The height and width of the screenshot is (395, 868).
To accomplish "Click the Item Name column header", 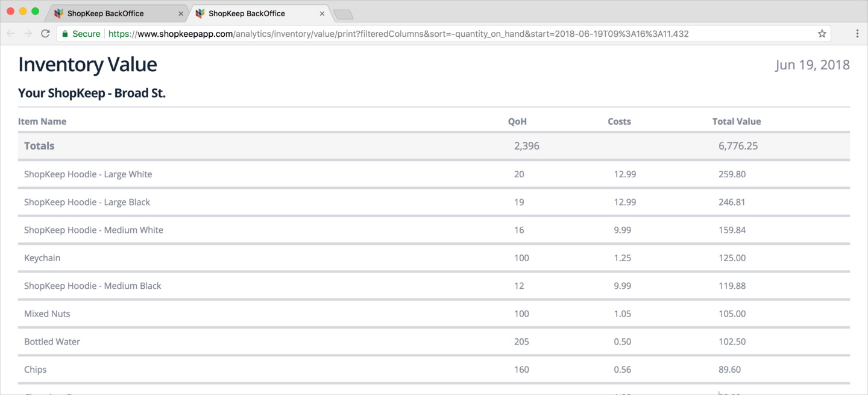I will click(42, 121).
